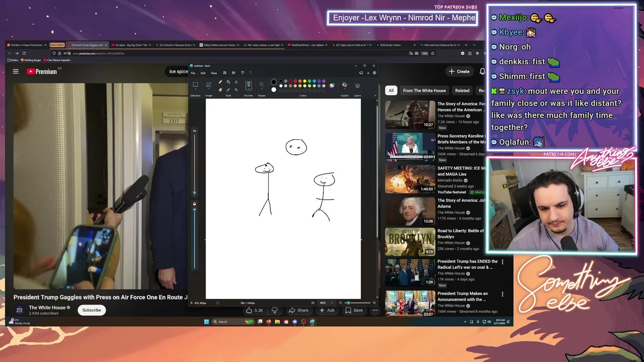644x362 pixels.
Task: Open Firefox from the taskbar
Action: click(x=269, y=322)
